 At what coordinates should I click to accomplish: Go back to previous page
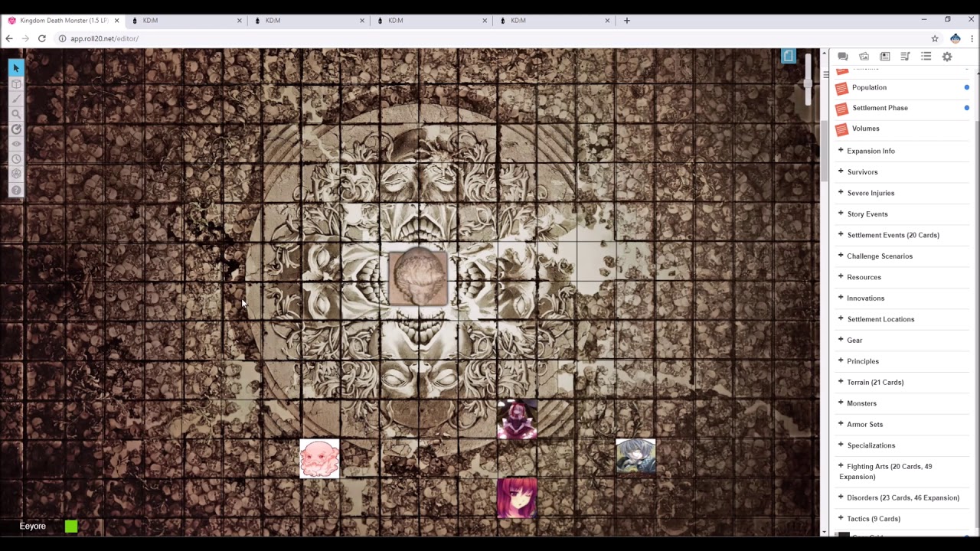pos(10,38)
